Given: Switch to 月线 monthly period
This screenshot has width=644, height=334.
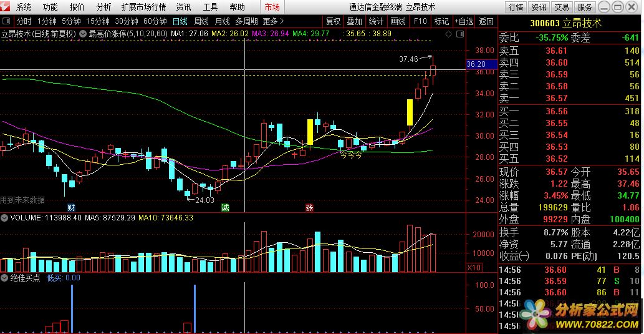Looking at the screenshot, I should [x=223, y=21].
